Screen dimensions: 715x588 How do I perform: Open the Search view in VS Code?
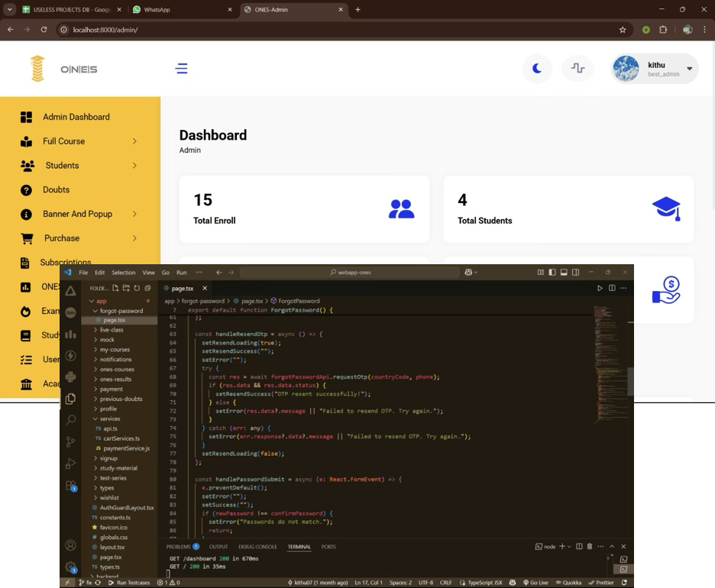pos(70,420)
